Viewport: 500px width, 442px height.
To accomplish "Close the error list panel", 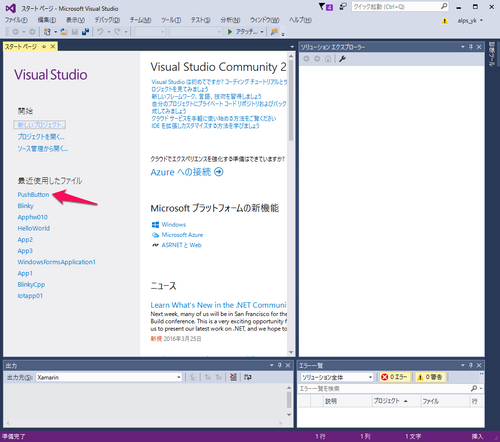I will tap(479, 366).
